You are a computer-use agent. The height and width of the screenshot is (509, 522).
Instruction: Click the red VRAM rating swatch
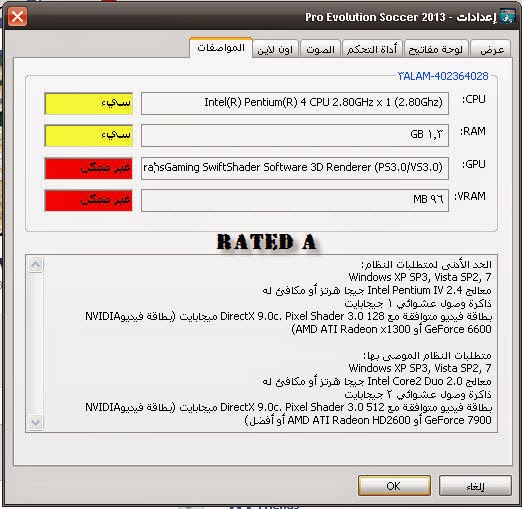tap(89, 200)
